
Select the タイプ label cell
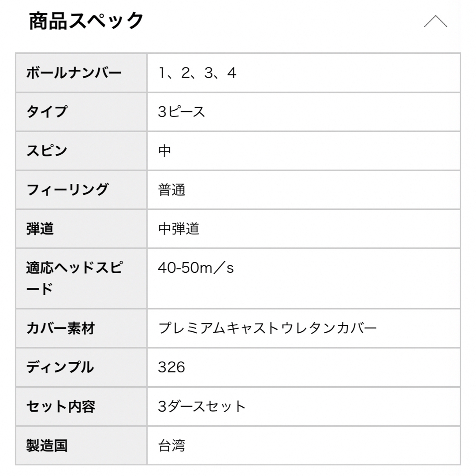82,112
